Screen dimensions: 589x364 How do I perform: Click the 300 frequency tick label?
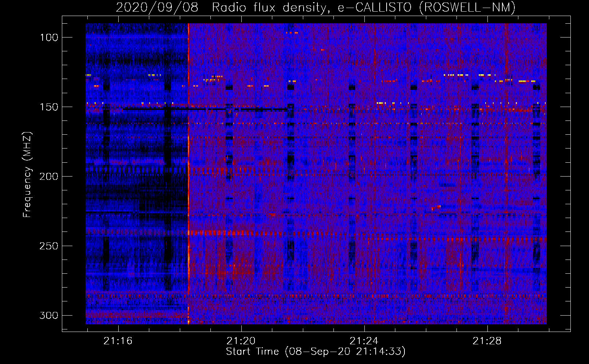coord(49,315)
